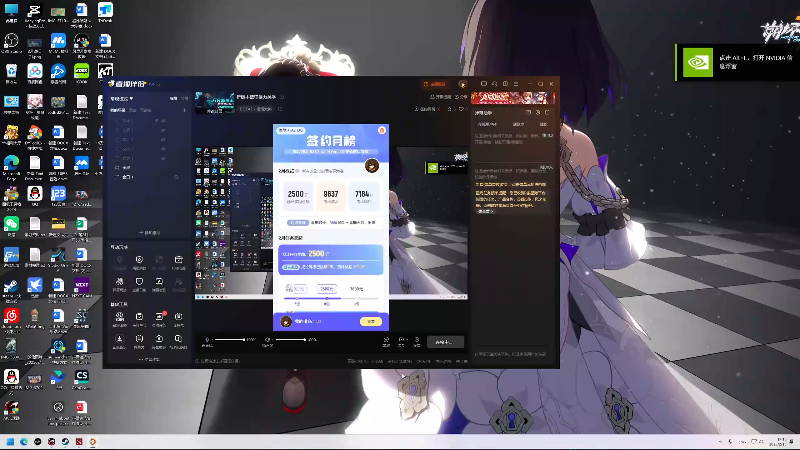This screenshot has width=800, height=450.
Task: Click the yellow button at popup bottom bar
Action: click(371, 321)
